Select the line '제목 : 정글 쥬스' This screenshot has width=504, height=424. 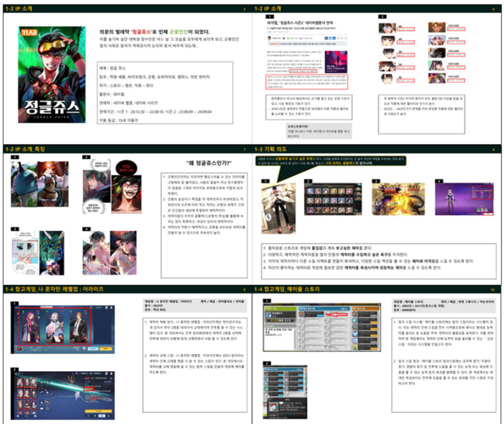point(113,68)
